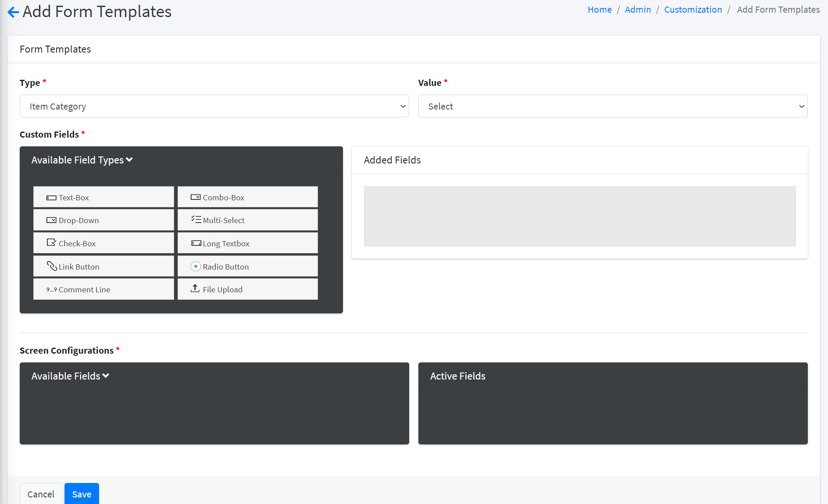Image resolution: width=828 pixels, height=504 pixels.
Task: Click the Combo-Box field type icon
Action: [x=196, y=197]
